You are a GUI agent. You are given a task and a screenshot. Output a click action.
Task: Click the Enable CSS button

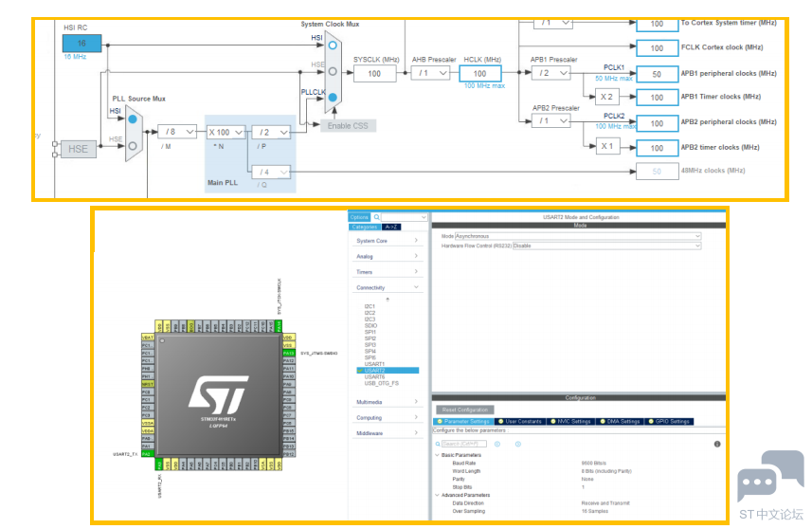[348, 126]
